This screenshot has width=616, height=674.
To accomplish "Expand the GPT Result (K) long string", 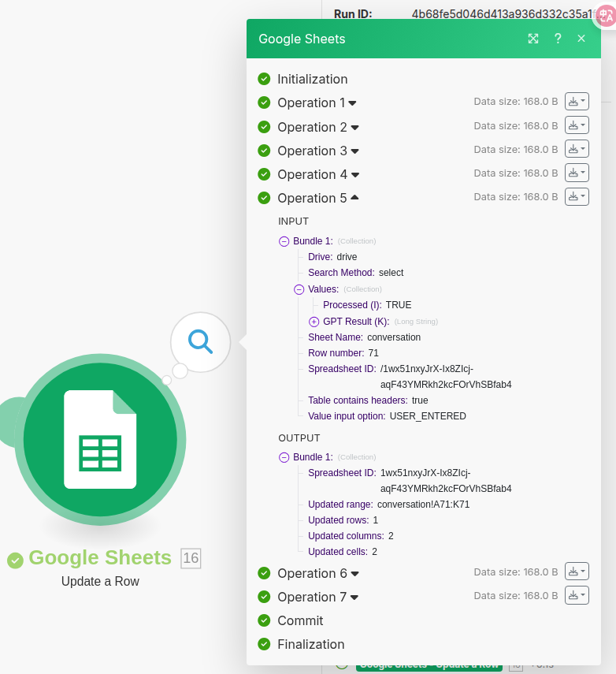I will coord(314,322).
